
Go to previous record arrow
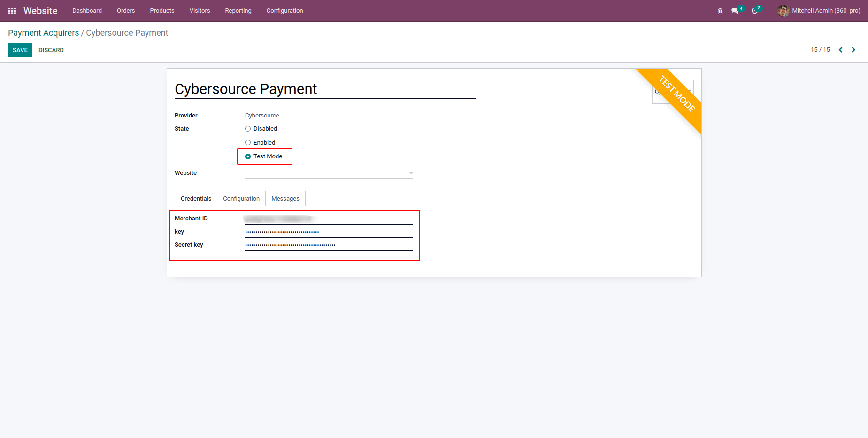(x=841, y=50)
